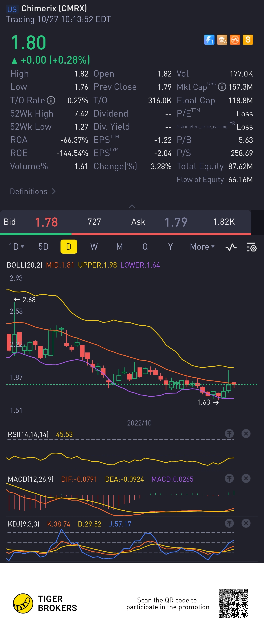The height and width of the screenshot is (644, 264).
Task: Tap the RSI value 45.53
Action: (x=64, y=434)
